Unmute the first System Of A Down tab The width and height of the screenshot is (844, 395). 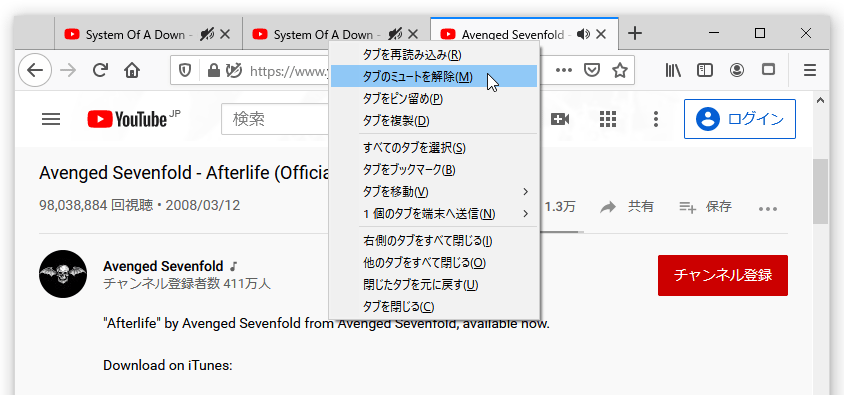click(207, 34)
